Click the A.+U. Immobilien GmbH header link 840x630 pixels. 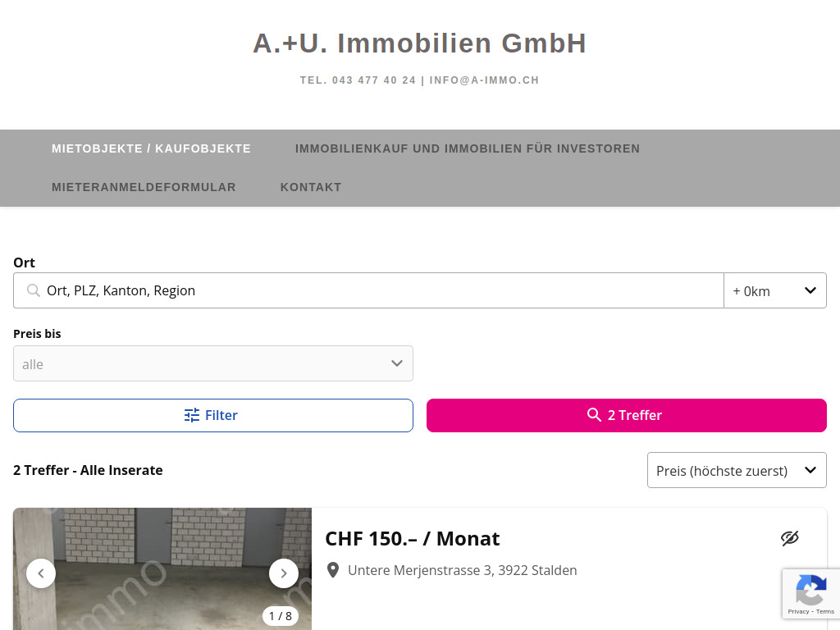point(420,43)
